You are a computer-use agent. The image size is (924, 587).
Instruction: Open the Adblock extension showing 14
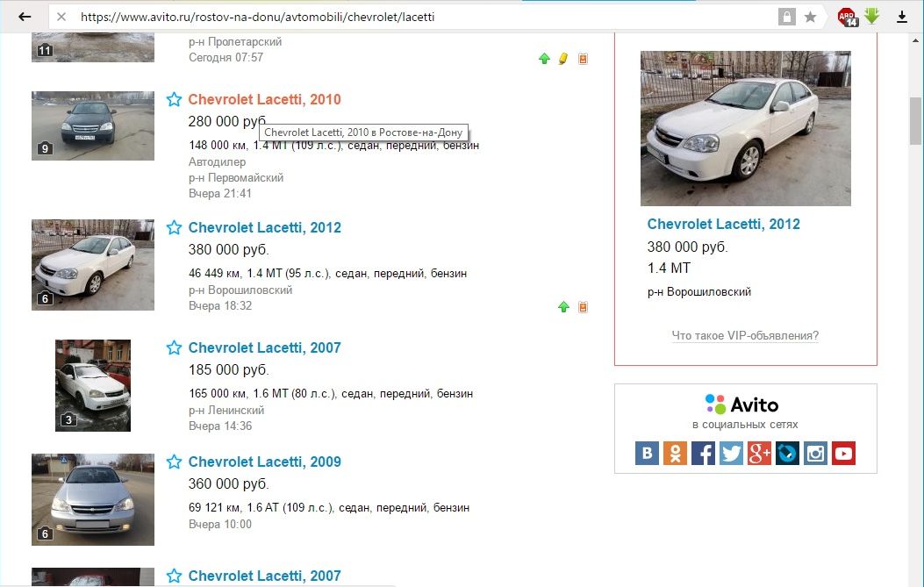(x=848, y=17)
